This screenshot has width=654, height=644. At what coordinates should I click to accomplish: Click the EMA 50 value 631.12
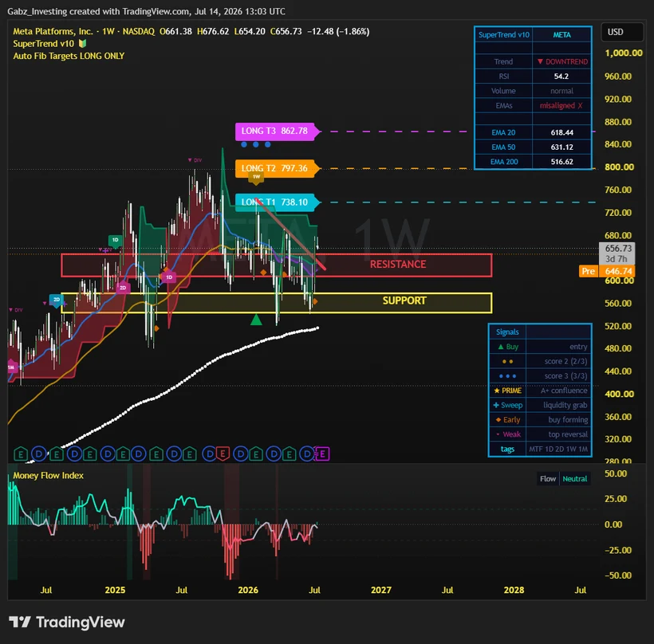click(561, 147)
